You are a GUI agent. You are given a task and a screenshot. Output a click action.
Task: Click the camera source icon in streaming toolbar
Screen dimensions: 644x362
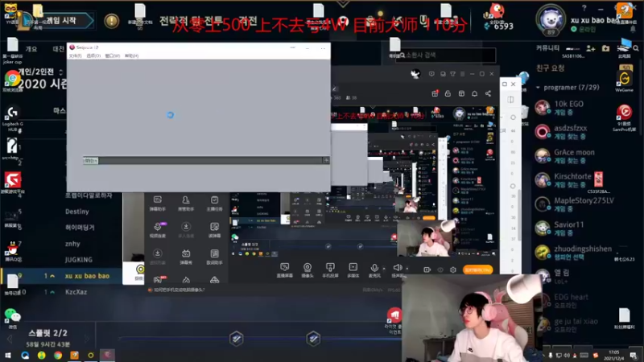[308, 269]
